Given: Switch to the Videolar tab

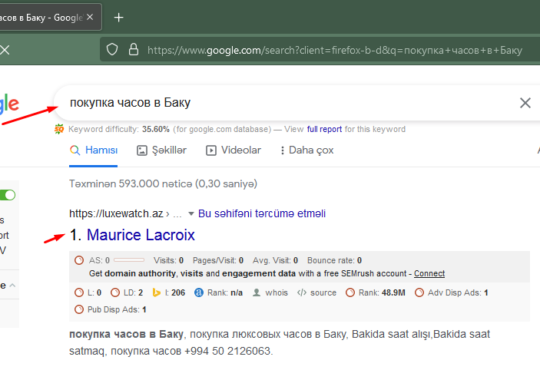Looking at the screenshot, I should pos(233,150).
